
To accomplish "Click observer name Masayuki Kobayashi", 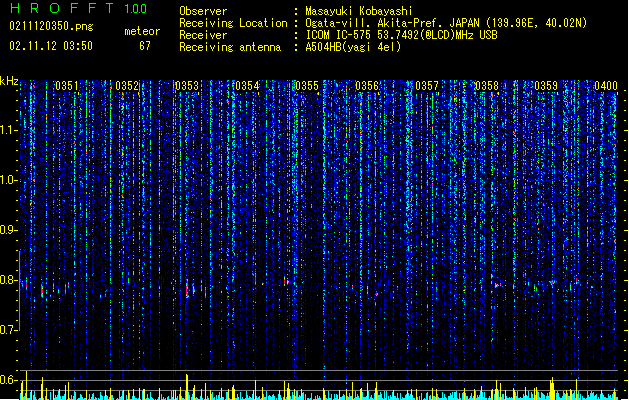I will click(359, 11).
